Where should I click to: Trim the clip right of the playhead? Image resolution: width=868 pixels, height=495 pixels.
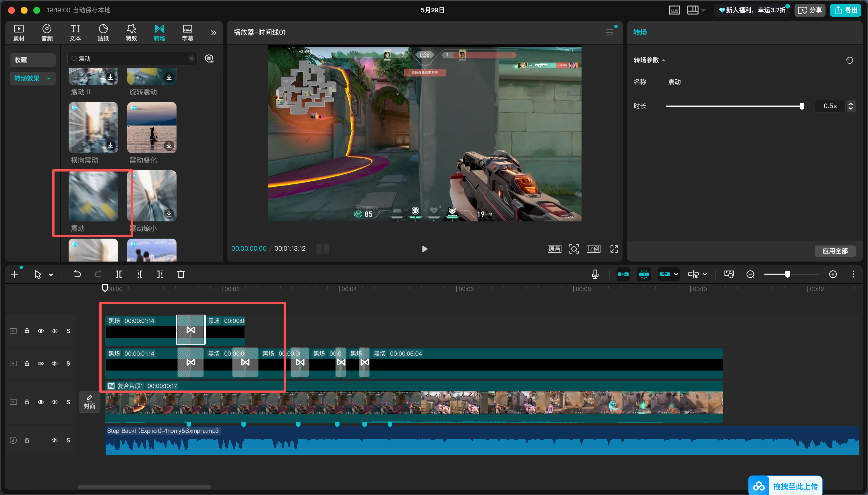tap(160, 274)
